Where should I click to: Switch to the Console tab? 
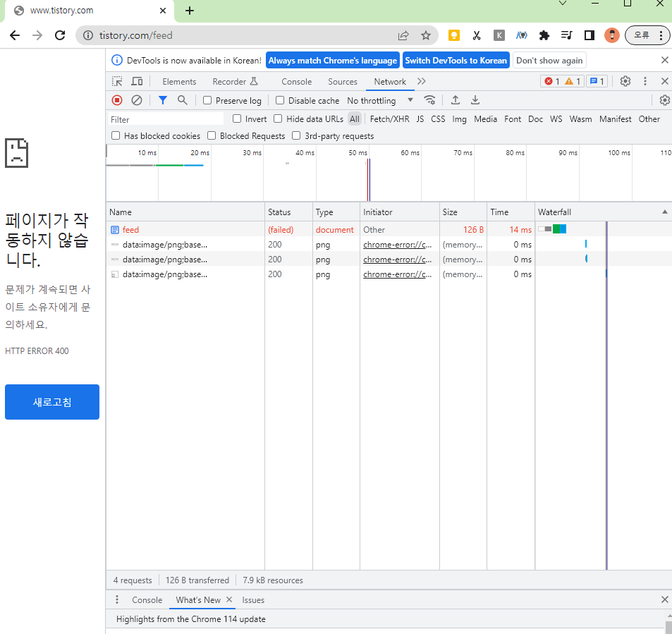click(x=297, y=81)
